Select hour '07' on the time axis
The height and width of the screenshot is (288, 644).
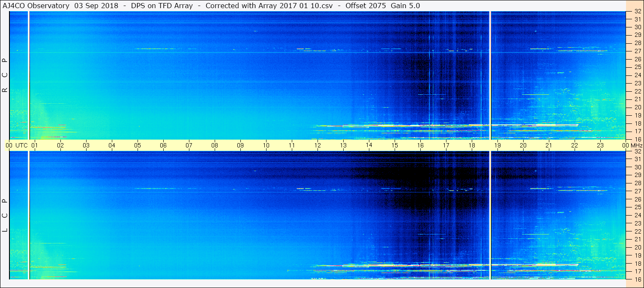click(x=189, y=145)
